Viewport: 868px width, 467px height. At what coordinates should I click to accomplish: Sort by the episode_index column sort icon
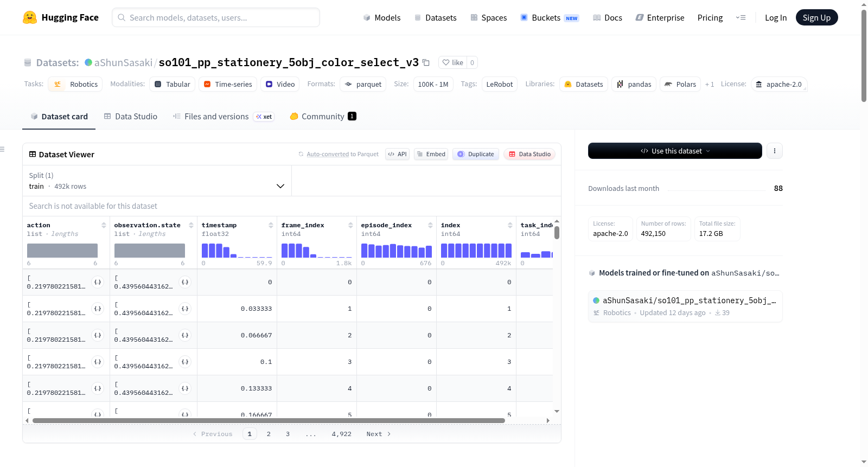(430, 225)
